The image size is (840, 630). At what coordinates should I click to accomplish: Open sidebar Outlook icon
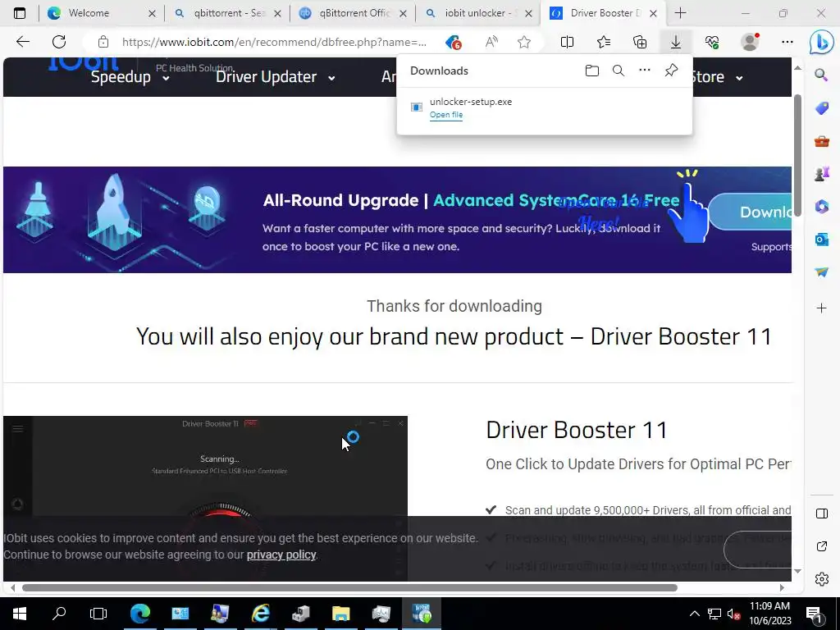click(x=821, y=239)
